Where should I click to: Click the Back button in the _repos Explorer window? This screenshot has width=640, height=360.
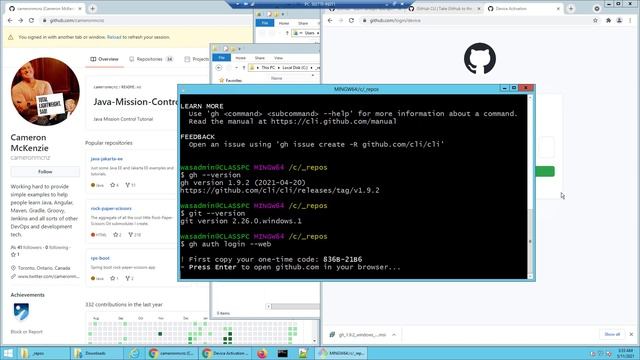click(219, 68)
